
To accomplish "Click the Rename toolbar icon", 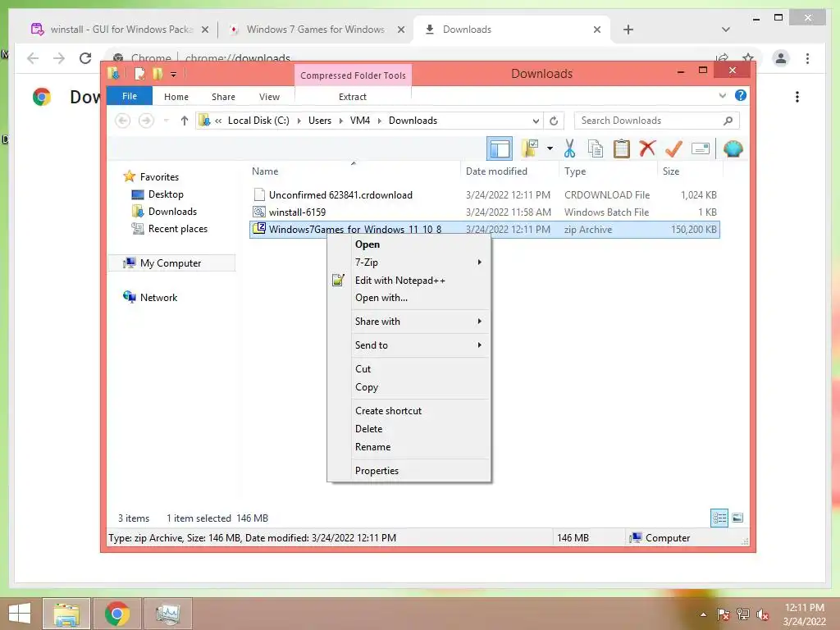I will (x=701, y=148).
